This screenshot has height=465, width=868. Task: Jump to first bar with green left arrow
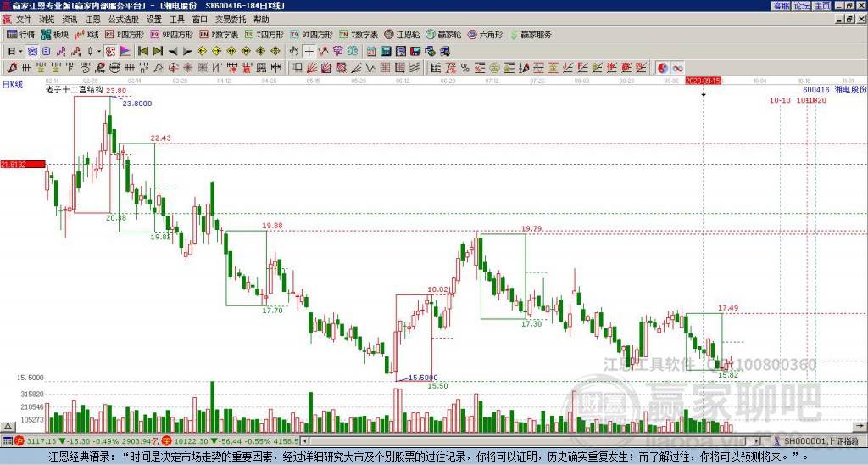point(143,51)
